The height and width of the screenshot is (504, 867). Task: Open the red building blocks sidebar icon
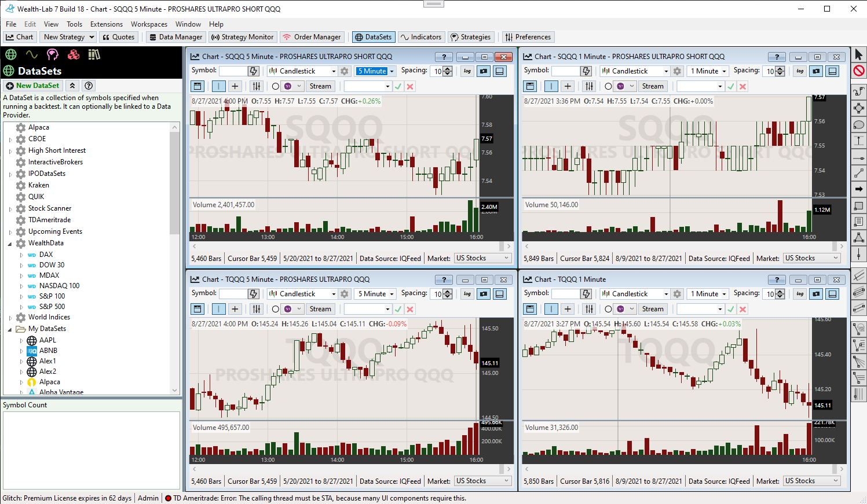click(74, 54)
